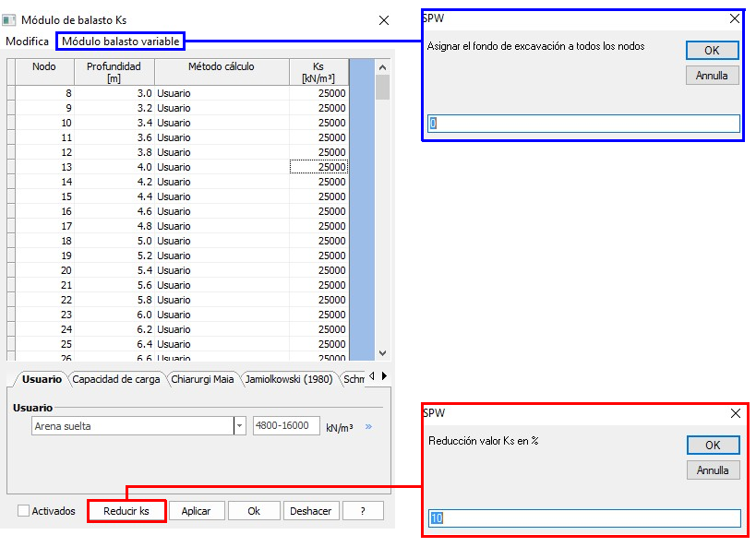
Task: Click the double-arrow assign icon beside kN/m³
Action: click(368, 427)
